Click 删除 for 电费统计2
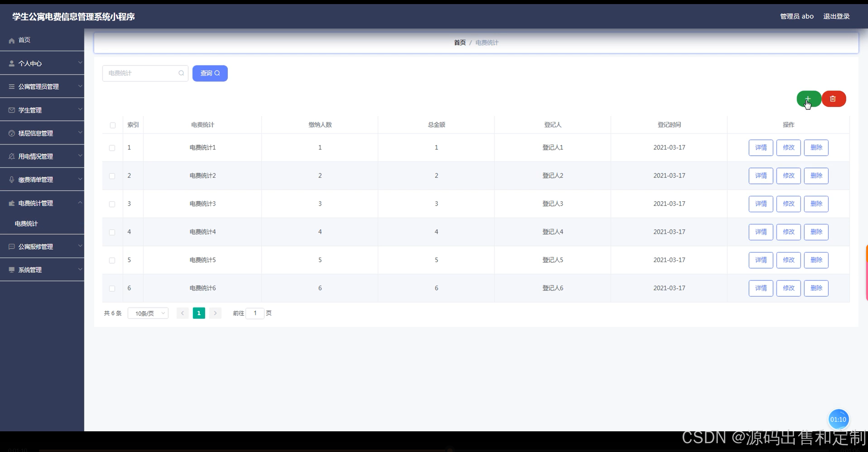 coord(816,176)
